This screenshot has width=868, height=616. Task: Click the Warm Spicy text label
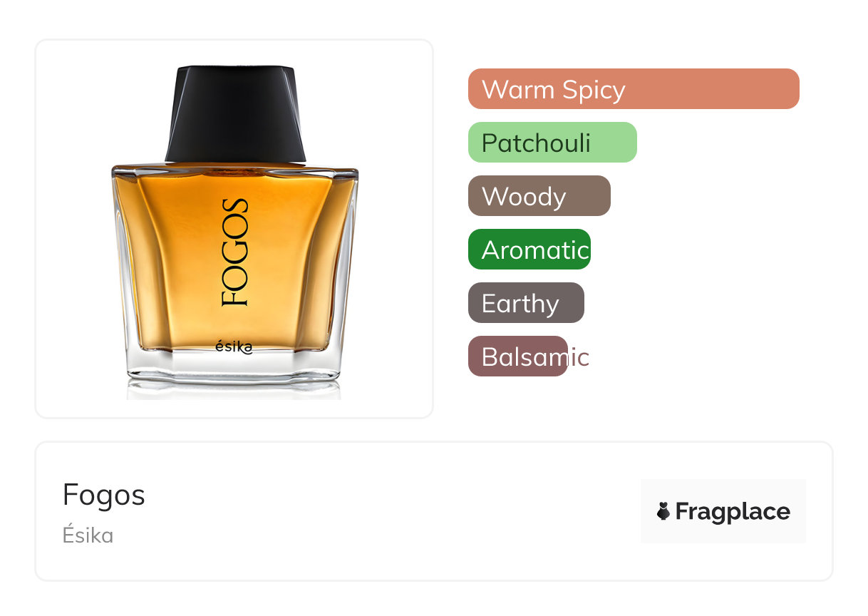[554, 90]
